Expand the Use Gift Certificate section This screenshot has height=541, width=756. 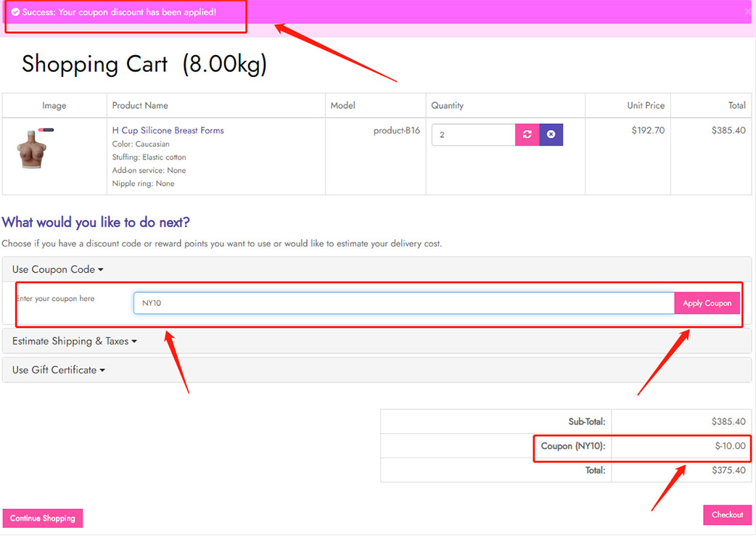[58, 370]
